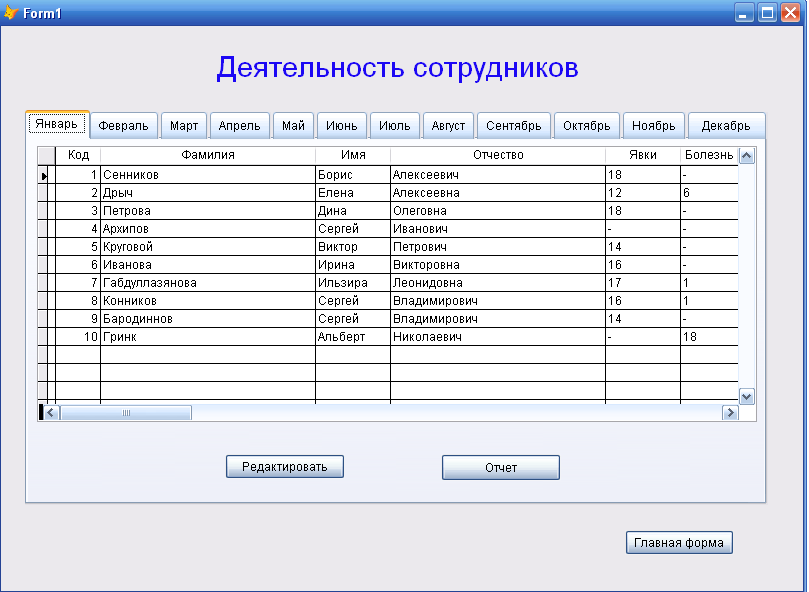The width and height of the screenshot is (809, 592).
Task: Open the Декабрь tab
Action: (726, 125)
